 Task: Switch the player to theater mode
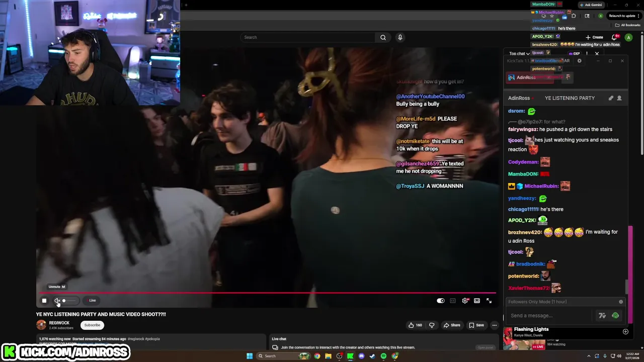click(x=477, y=301)
